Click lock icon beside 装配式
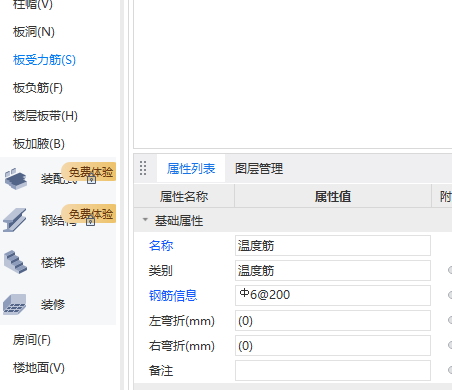Screen dimensions: 452x390 (91, 180)
